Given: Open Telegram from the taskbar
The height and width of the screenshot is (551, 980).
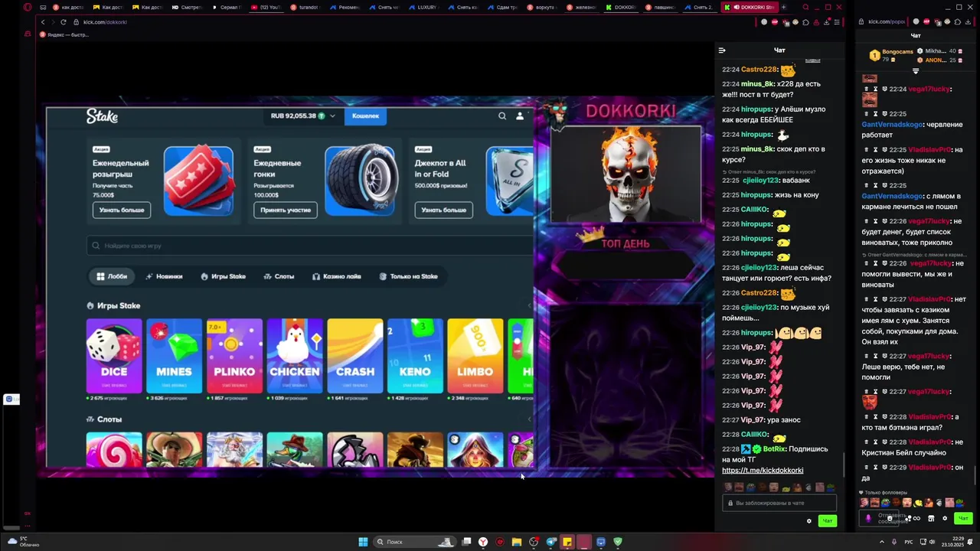Looking at the screenshot, I should (550, 542).
